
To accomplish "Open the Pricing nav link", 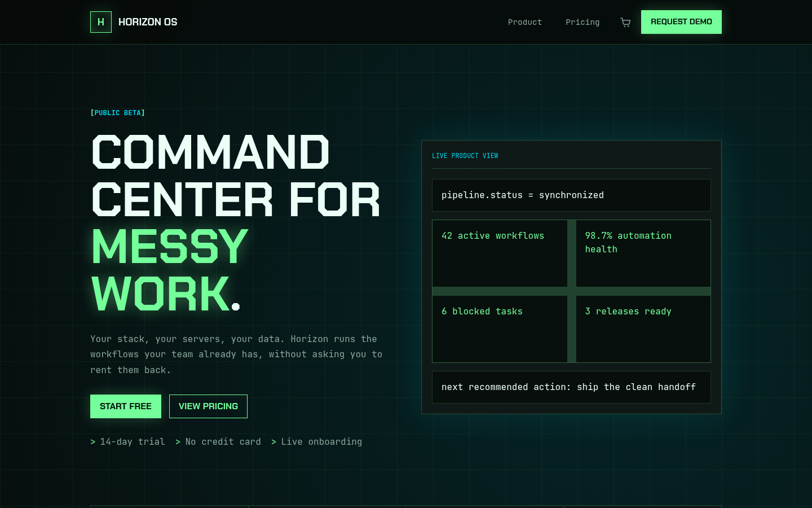I will (582, 22).
